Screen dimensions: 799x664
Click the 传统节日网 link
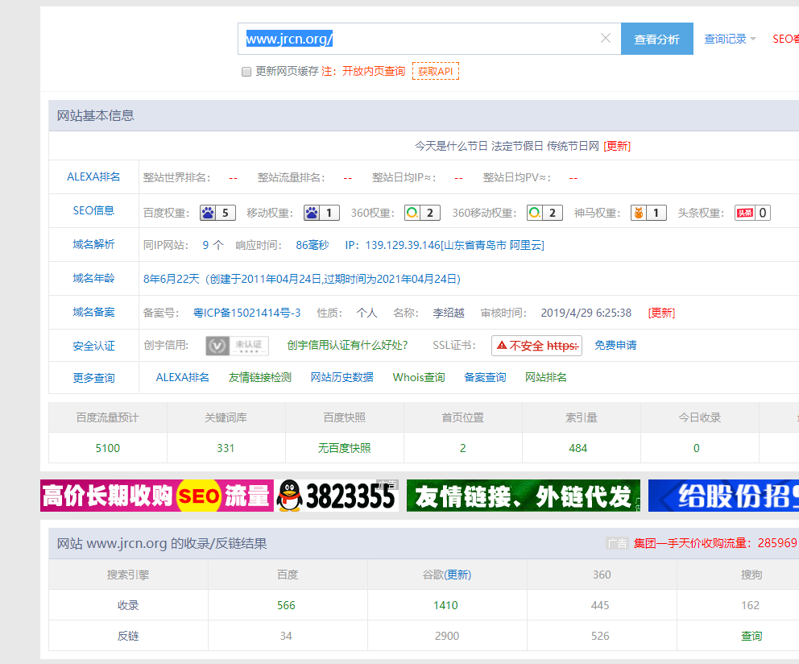coord(573,146)
